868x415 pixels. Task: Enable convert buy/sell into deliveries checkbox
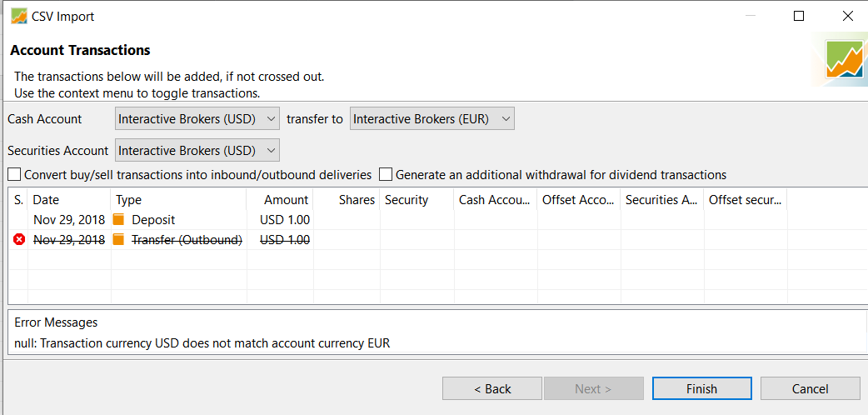(x=14, y=175)
